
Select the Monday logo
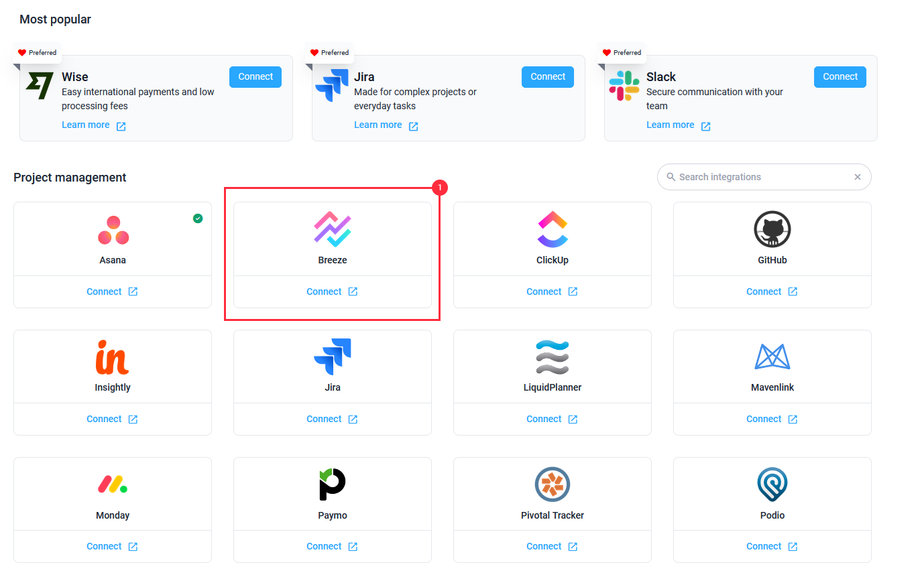tap(113, 484)
